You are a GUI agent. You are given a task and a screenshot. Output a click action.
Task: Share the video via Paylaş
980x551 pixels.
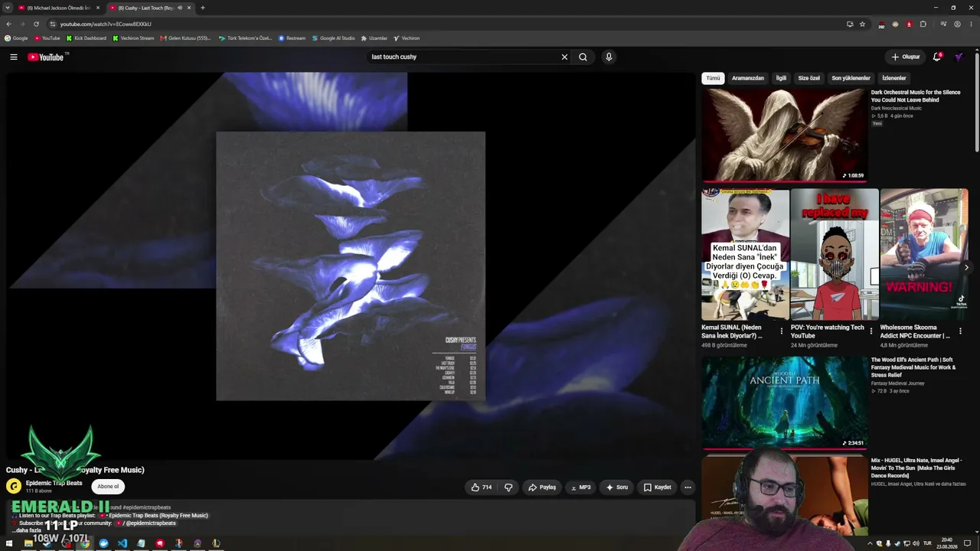[542, 487]
